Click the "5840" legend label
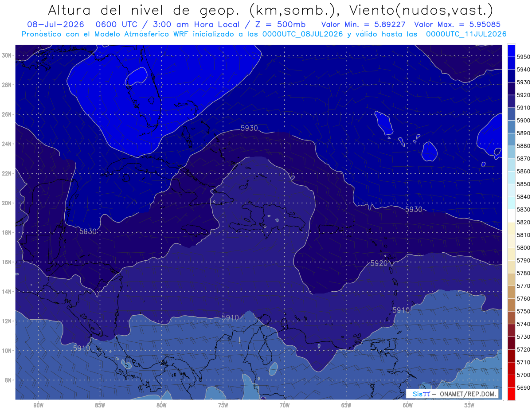The image size is (532, 411). tap(523, 197)
